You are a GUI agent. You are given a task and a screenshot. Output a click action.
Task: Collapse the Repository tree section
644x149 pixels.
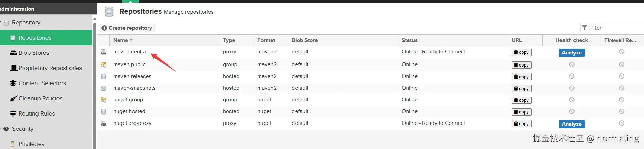(x=1, y=22)
